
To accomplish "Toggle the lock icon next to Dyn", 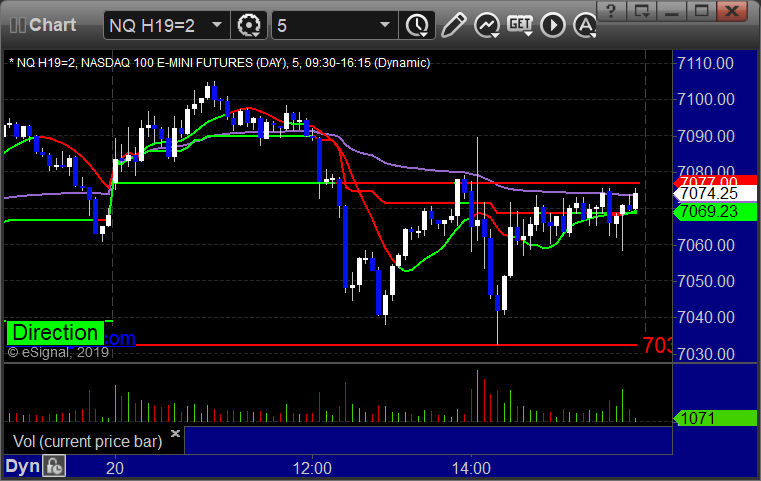I will tap(54, 466).
